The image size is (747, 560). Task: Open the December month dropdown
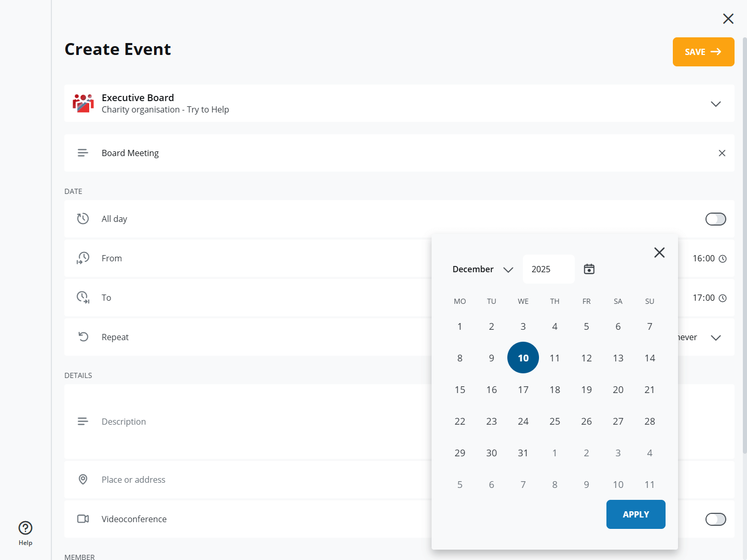(482, 269)
